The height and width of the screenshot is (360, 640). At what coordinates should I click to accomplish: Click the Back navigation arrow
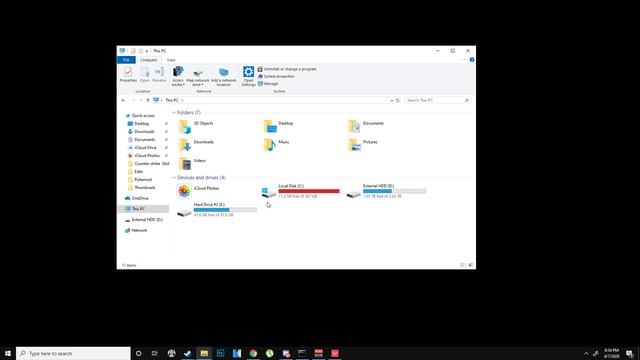coord(123,100)
